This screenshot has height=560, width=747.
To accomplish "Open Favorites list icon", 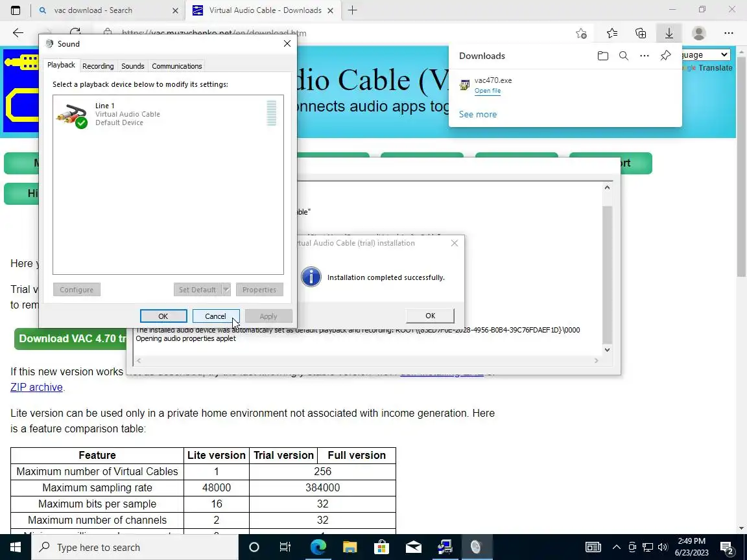I will 612,33.
